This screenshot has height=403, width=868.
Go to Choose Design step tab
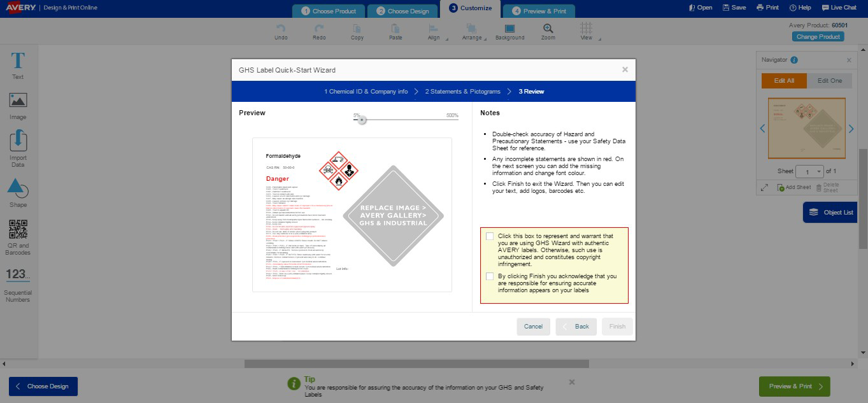(x=402, y=11)
